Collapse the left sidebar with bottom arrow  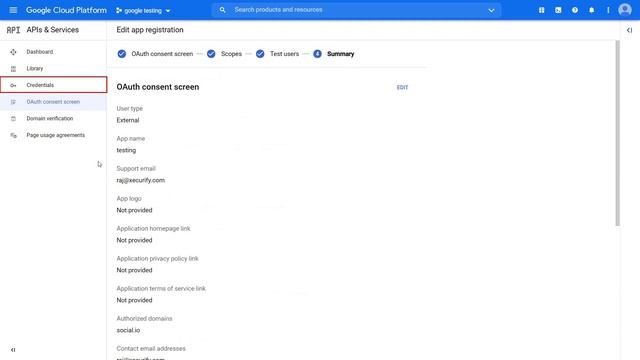(x=13, y=350)
